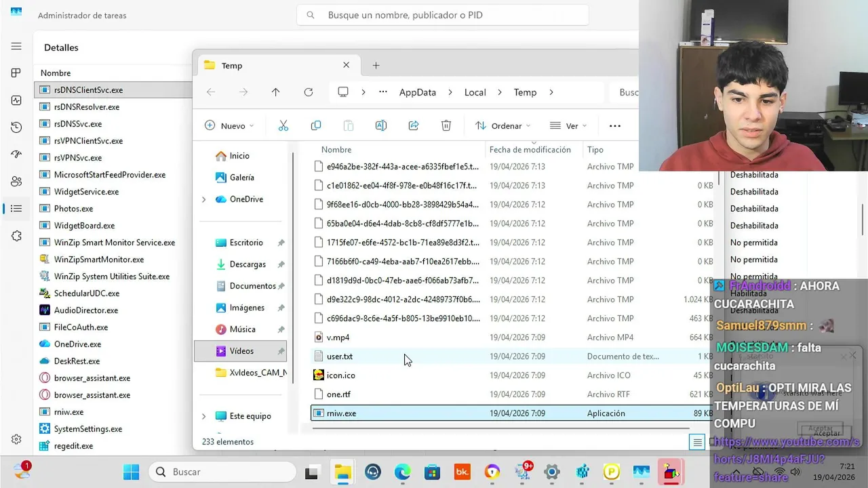The height and width of the screenshot is (488, 868).
Task: Click the horizontal scrollbar under the file list
Action: click(500, 428)
